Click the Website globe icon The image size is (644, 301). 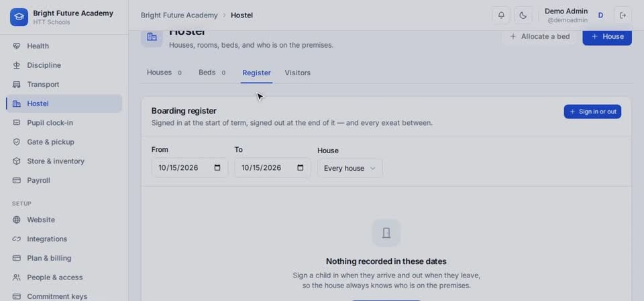pos(16,220)
